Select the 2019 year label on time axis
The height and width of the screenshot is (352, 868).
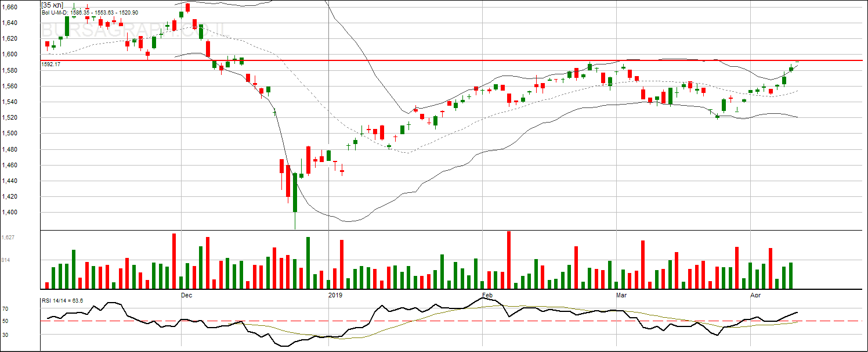pos(335,295)
